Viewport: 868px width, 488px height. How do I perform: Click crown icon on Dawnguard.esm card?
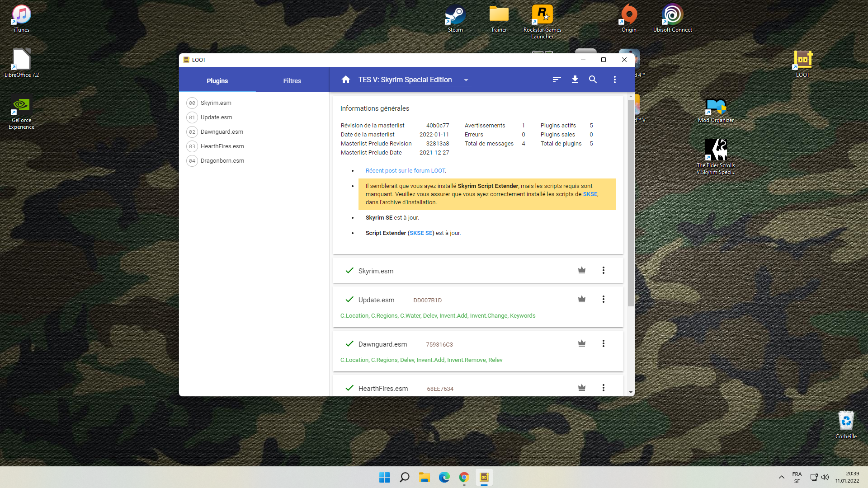(x=582, y=343)
